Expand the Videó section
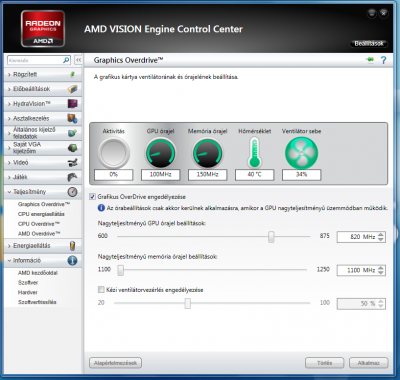This screenshot has height=380, width=400. [9, 163]
